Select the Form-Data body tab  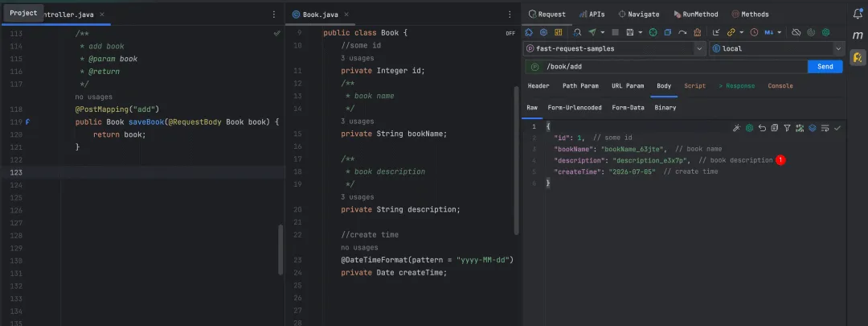click(628, 108)
